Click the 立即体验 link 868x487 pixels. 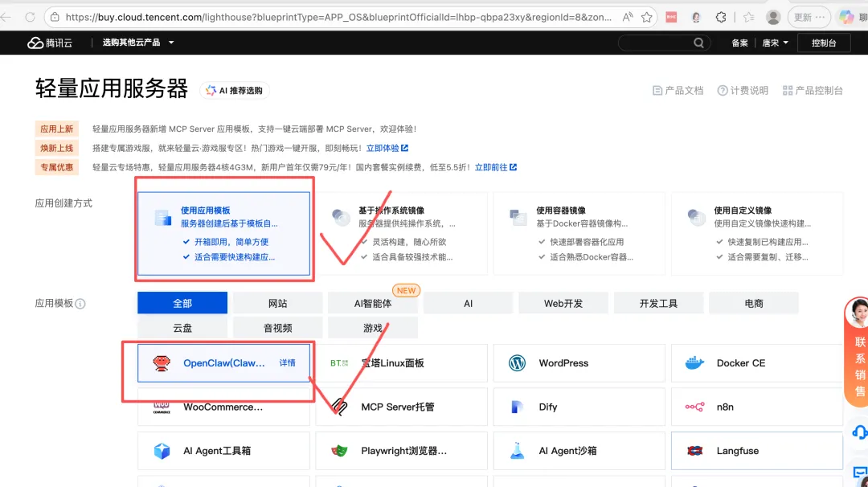click(387, 148)
